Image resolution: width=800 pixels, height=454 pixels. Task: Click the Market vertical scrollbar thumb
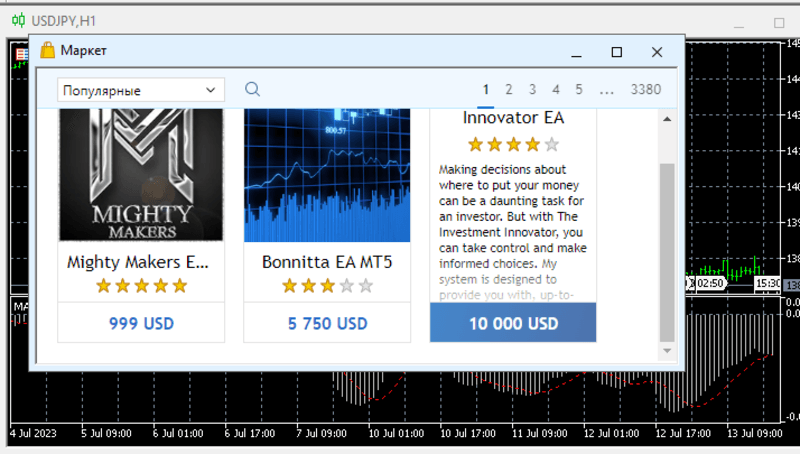point(667,252)
